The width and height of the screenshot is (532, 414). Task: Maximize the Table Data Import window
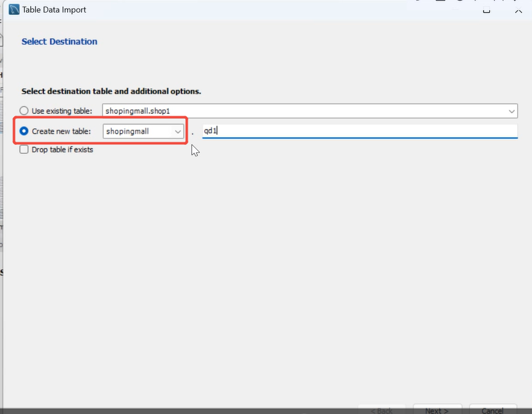[x=487, y=10]
